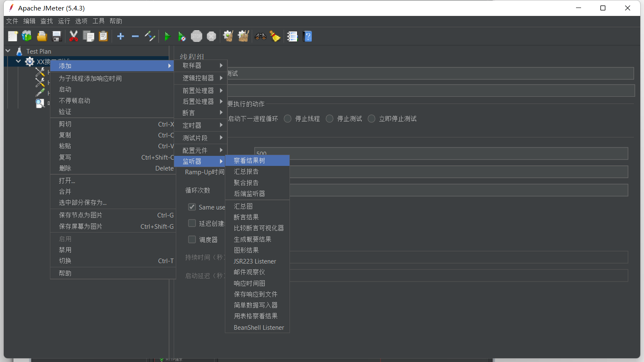Screen dimensions: 644x362
Task: Choose BeanShell Listener entry
Action: click(257, 328)
